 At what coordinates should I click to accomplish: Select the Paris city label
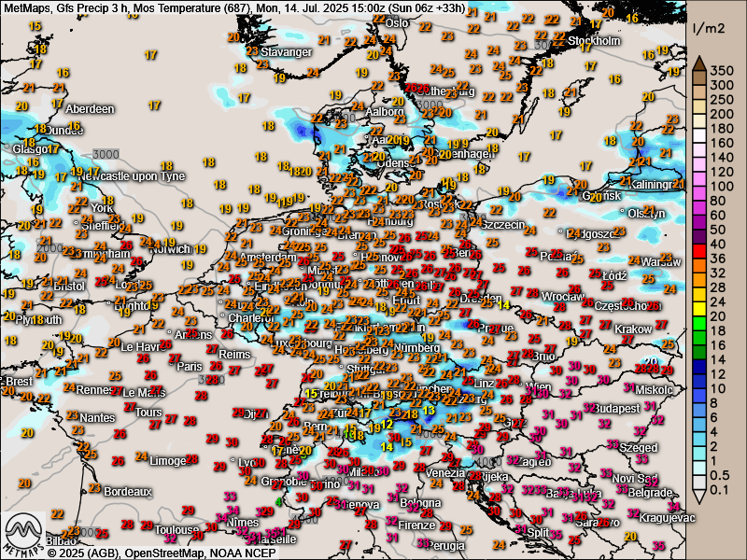pyautogui.click(x=190, y=367)
